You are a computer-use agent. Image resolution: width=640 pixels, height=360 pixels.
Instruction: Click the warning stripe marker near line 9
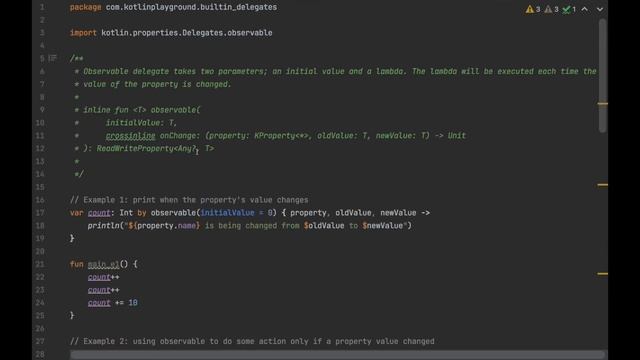[x=602, y=104]
